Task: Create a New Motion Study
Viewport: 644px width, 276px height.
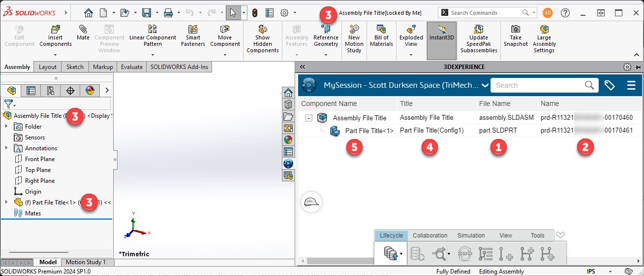Action: (354, 39)
